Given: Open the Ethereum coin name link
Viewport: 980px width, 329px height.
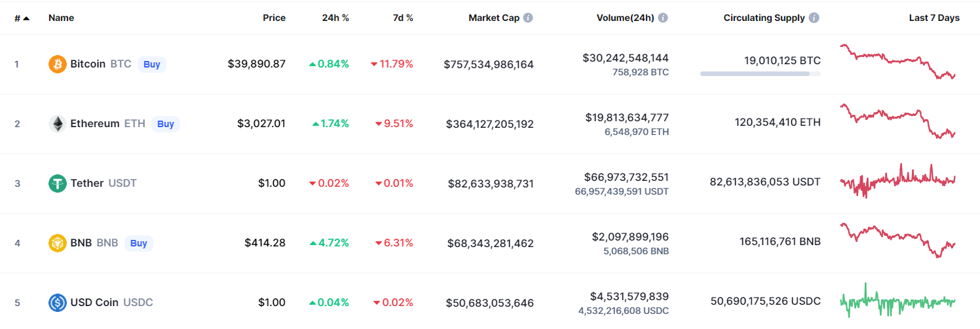Looking at the screenshot, I should pyautogui.click(x=95, y=124).
